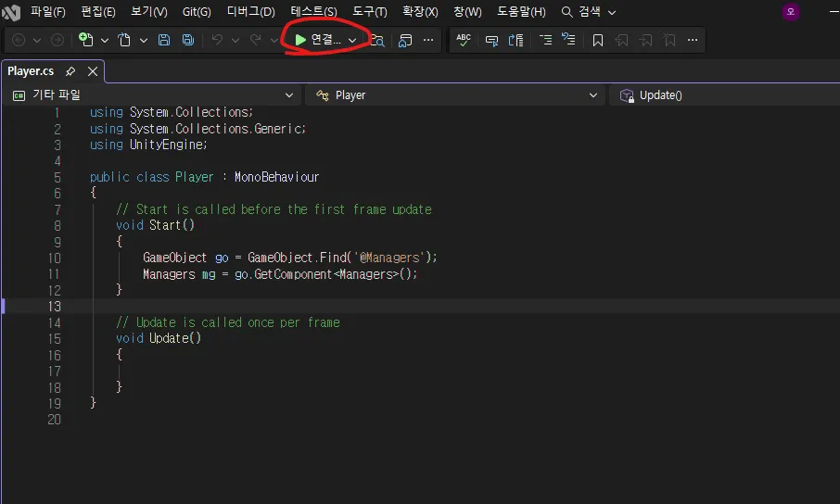This screenshot has width=840, height=504.
Task: Click the ABC spell check icon
Action: [x=464, y=40]
